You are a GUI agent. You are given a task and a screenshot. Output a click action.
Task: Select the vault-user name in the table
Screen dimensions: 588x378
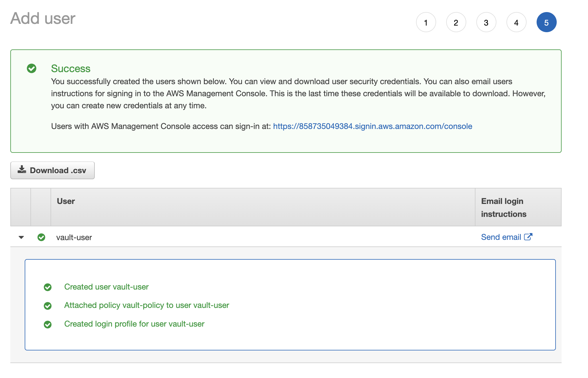[74, 238]
